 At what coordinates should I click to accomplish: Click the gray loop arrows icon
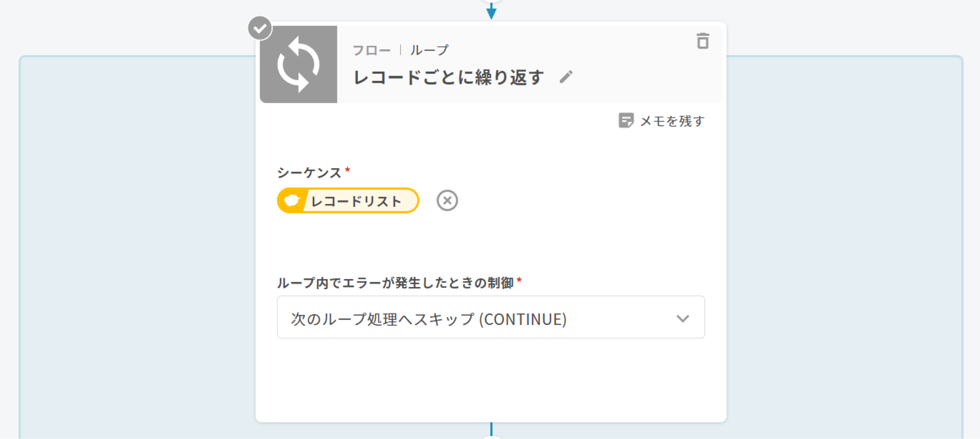pyautogui.click(x=298, y=64)
